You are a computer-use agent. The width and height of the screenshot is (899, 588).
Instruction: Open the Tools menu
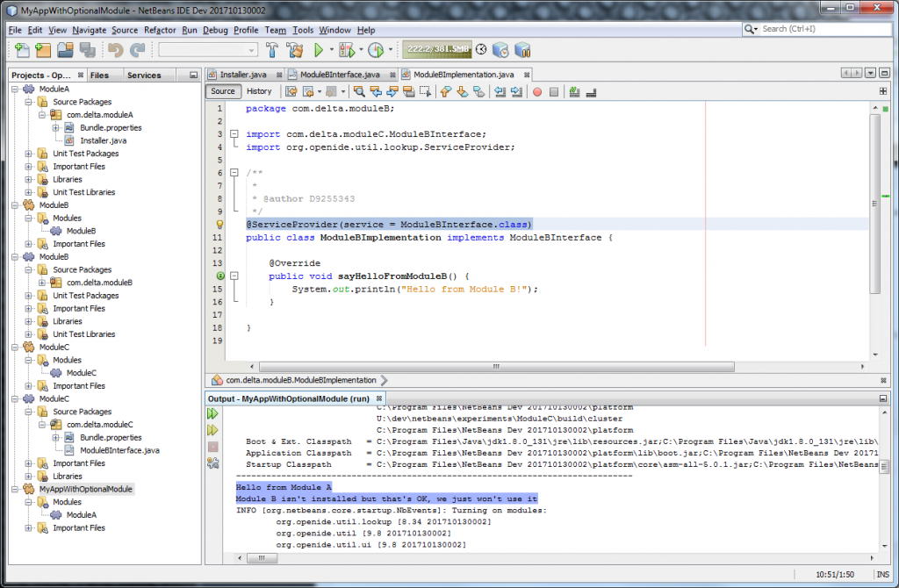(x=303, y=30)
